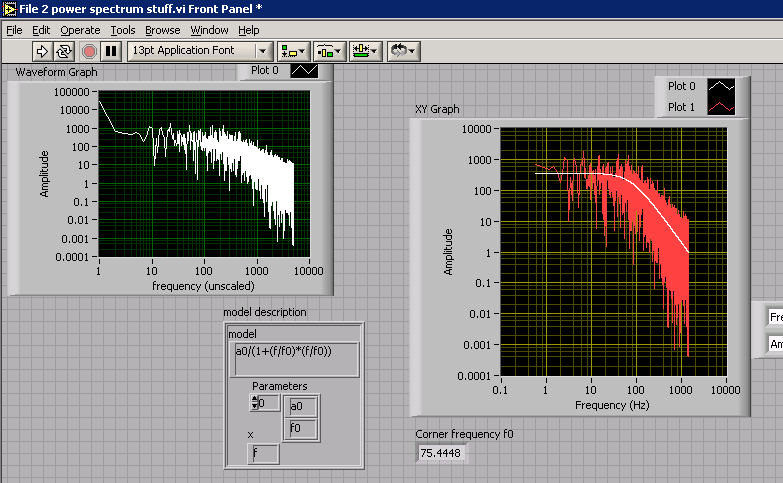Screen dimensions: 783x483
Task: Click the Parameters array index stepper
Action: pos(254,403)
